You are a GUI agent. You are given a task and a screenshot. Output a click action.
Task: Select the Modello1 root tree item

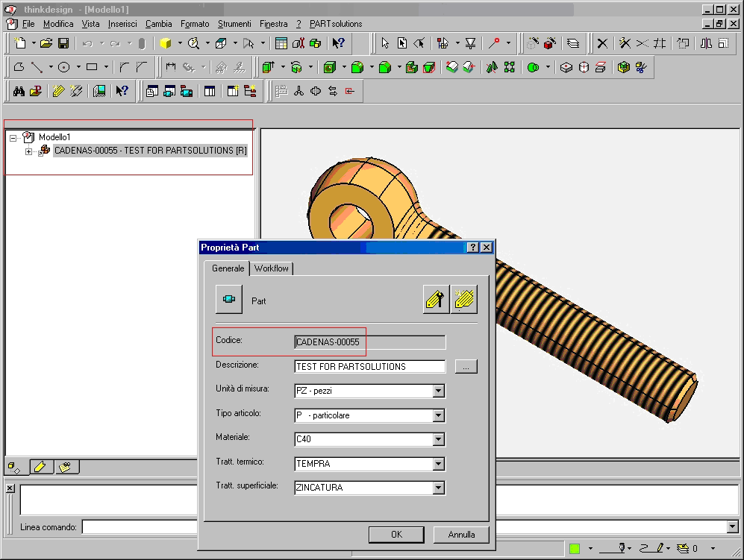[54, 137]
